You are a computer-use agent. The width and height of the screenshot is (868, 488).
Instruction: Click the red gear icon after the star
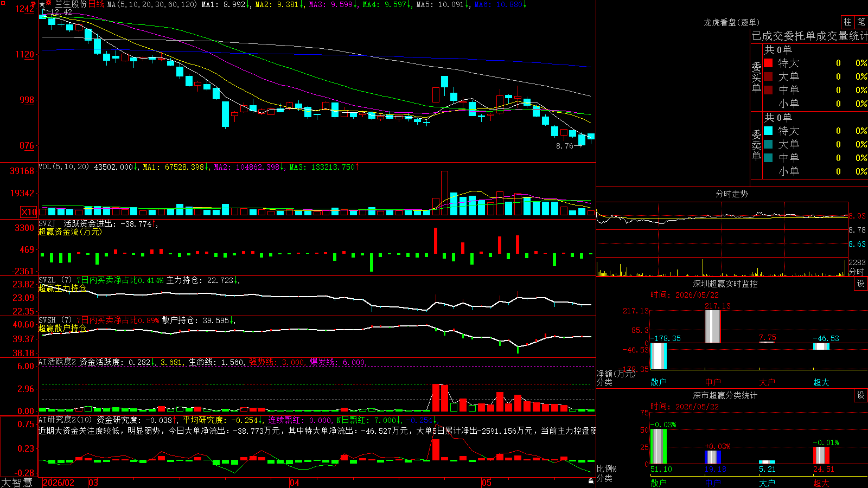pos(49,4)
